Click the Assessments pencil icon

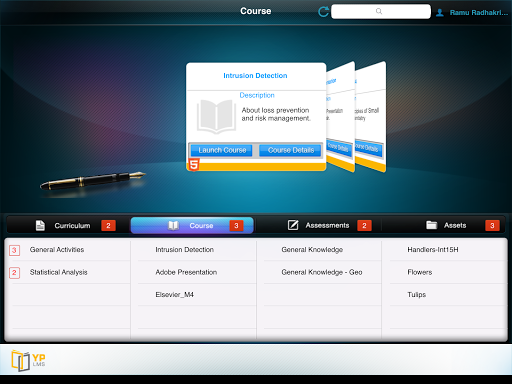(x=293, y=225)
